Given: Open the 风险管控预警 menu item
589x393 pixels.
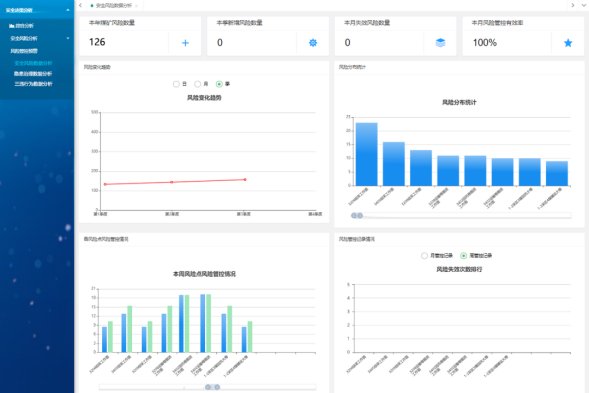Looking at the screenshot, I should coord(24,51).
